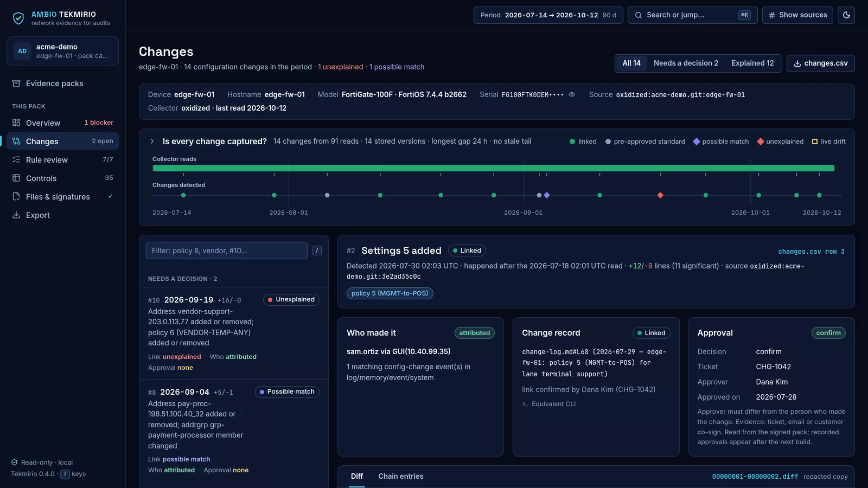868x488 pixels.
Task: Click the Linked status pill on Settings 5 added
Action: click(x=467, y=251)
